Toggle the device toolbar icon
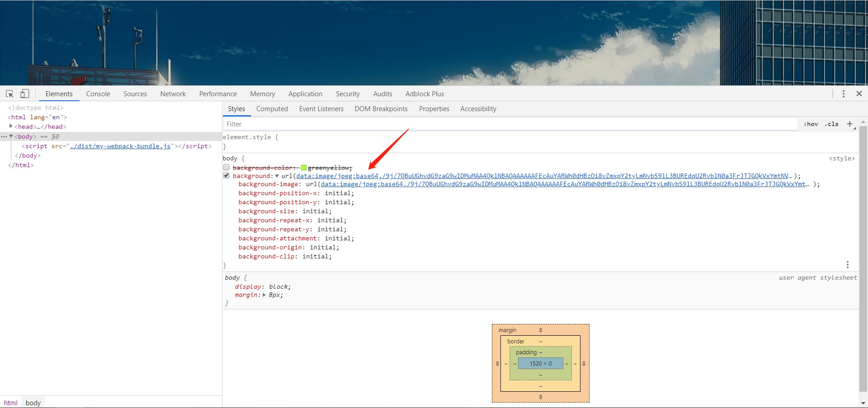 24,94
